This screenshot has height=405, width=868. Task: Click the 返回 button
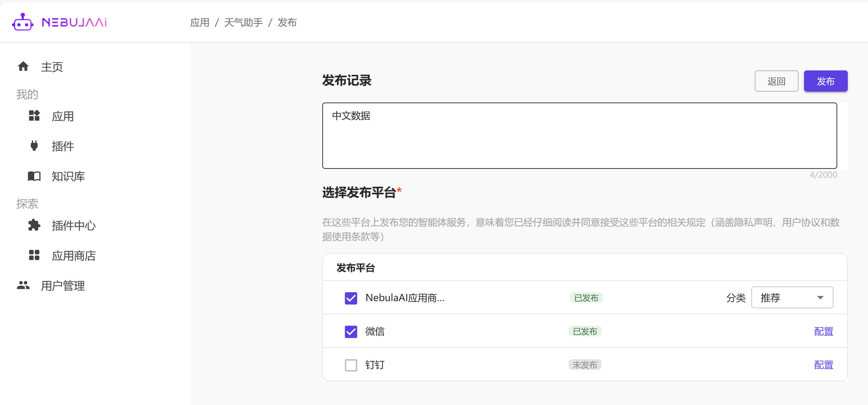pyautogui.click(x=776, y=81)
